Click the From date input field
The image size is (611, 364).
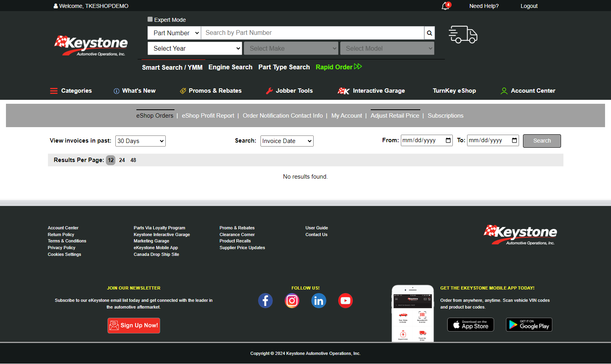427,140
